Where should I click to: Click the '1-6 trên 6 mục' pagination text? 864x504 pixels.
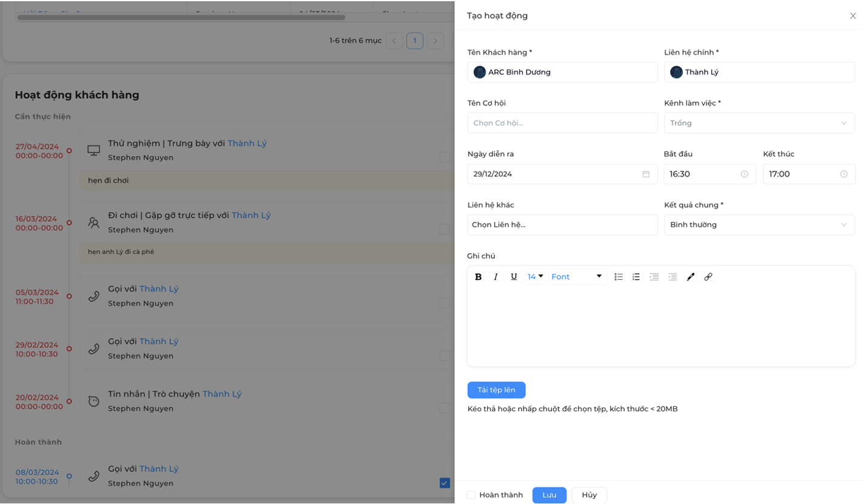click(356, 41)
